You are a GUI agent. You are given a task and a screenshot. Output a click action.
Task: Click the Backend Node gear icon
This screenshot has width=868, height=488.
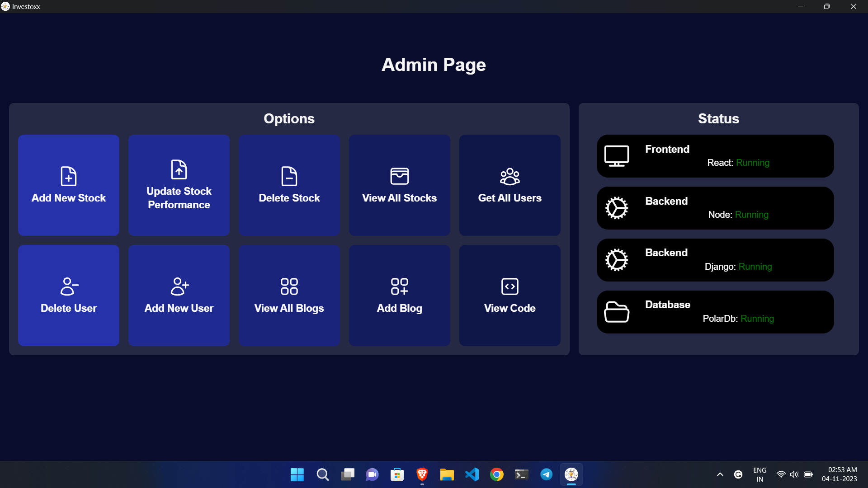tap(617, 208)
